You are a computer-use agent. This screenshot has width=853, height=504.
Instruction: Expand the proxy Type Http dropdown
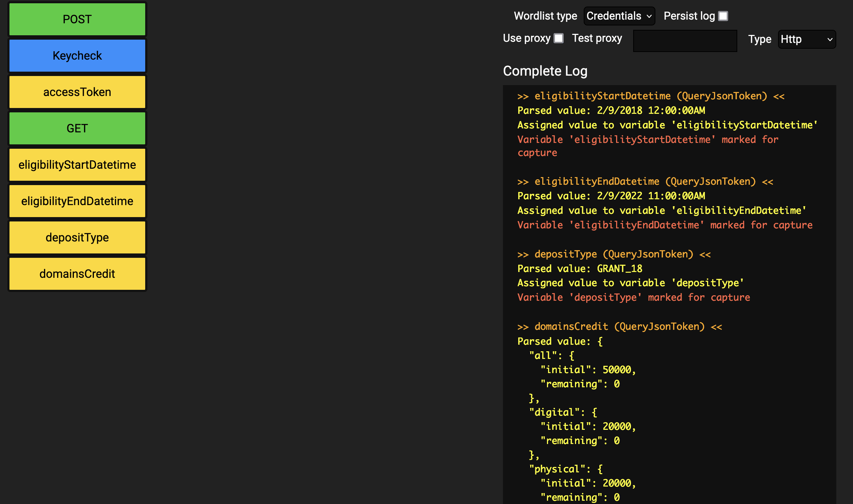pyautogui.click(x=806, y=39)
